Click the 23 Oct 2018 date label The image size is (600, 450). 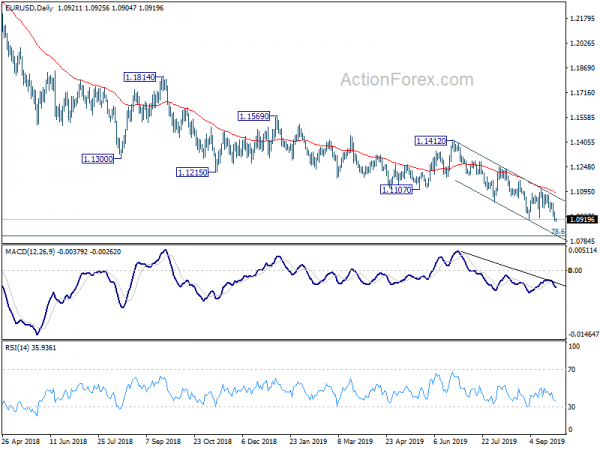(212, 441)
